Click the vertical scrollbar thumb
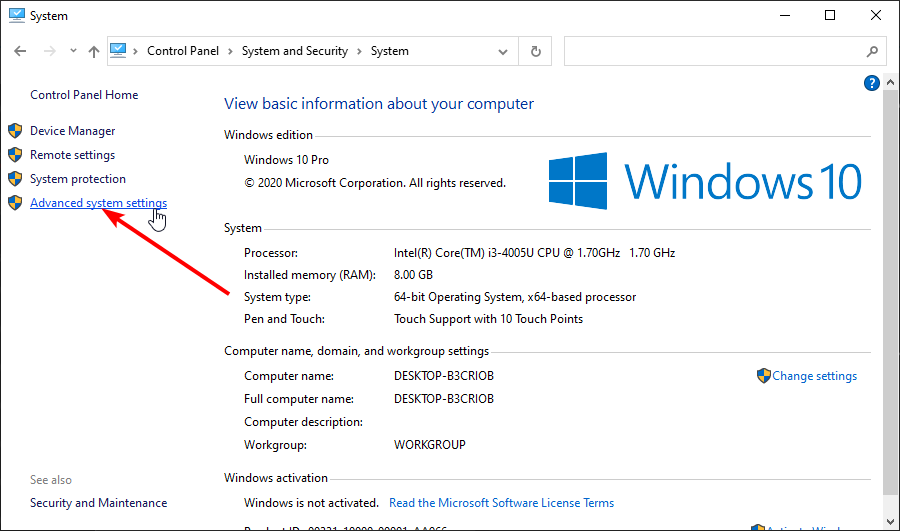900x531 pixels. tap(890, 293)
